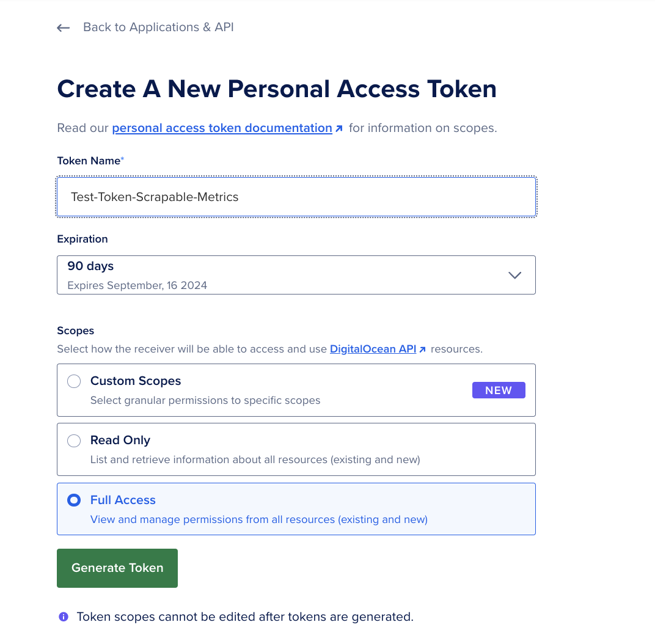The height and width of the screenshot is (644, 655).
Task: Click the Full Access option description
Action: (x=258, y=520)
